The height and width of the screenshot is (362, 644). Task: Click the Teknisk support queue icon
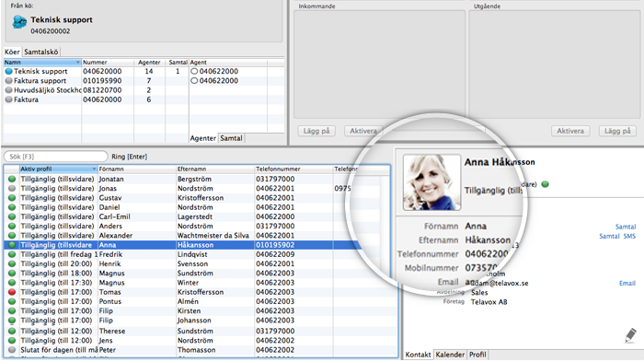19,22
